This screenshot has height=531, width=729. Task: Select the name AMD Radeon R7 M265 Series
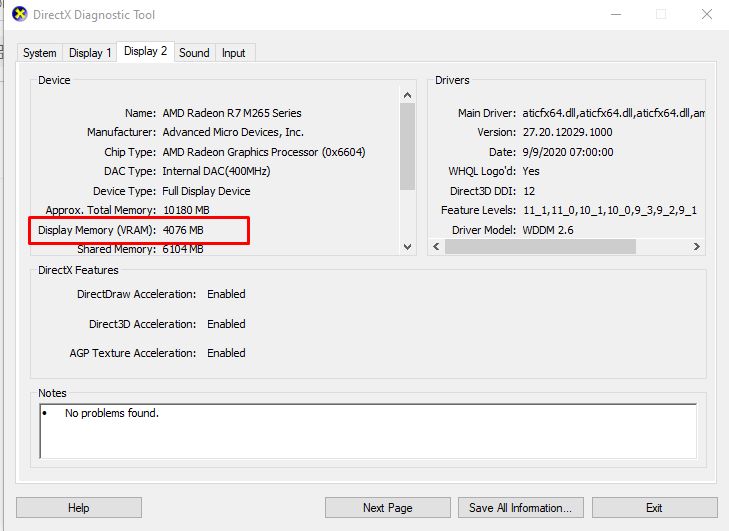(x=232, y=113)
